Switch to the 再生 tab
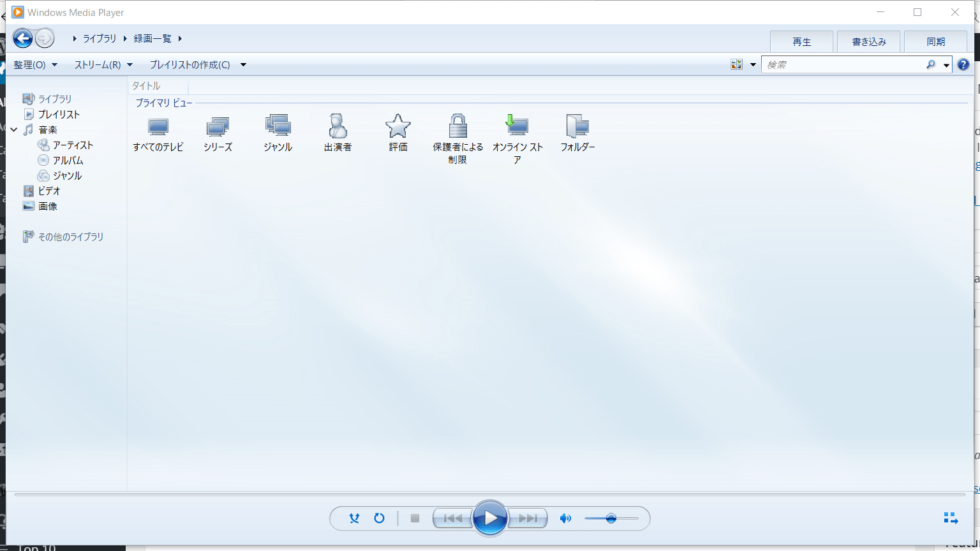This screenshot has height=551, width=980. pos(801,41)
